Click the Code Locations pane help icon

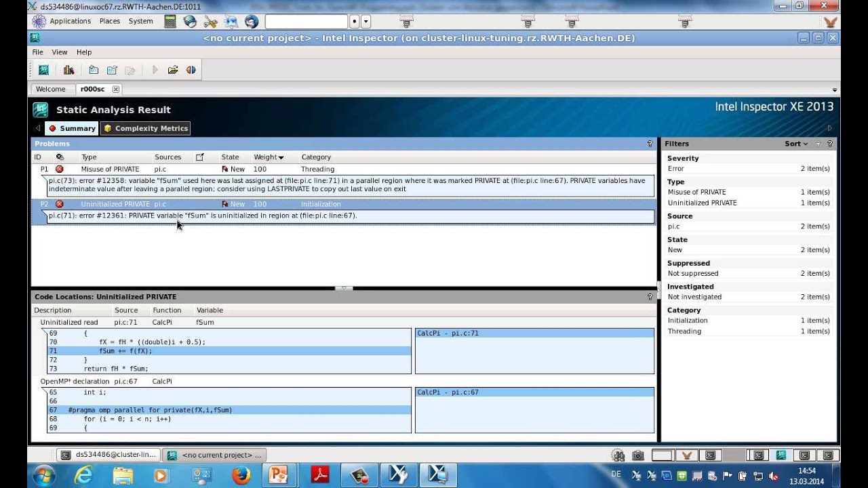pyautogui.click(x=650, y=296)
